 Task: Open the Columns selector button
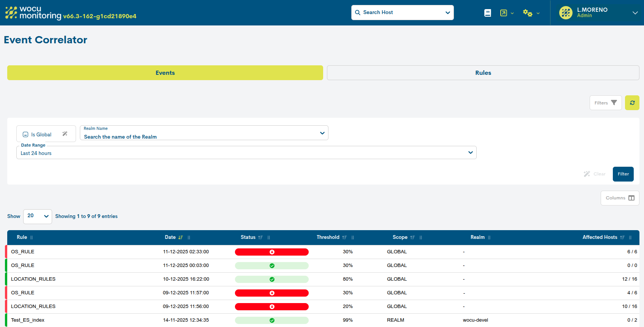click(619, 198)
